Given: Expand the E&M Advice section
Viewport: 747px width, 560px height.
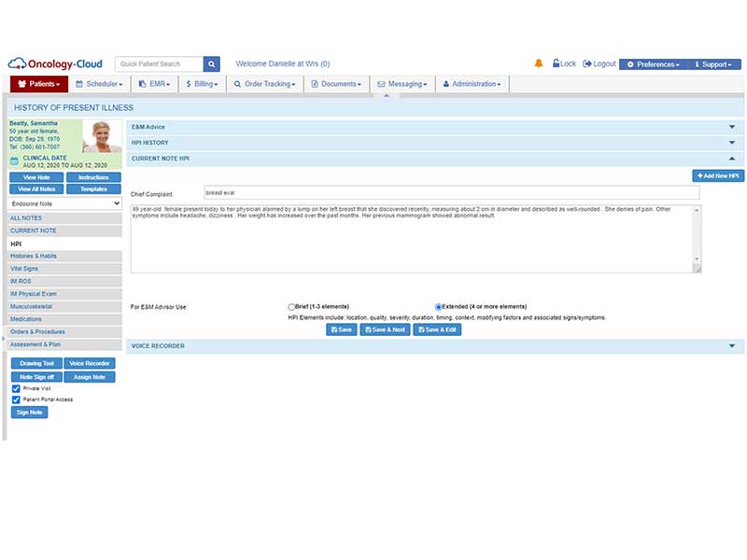Looking at the screenshot, I should pyautogui.click(x=732, y=127).
